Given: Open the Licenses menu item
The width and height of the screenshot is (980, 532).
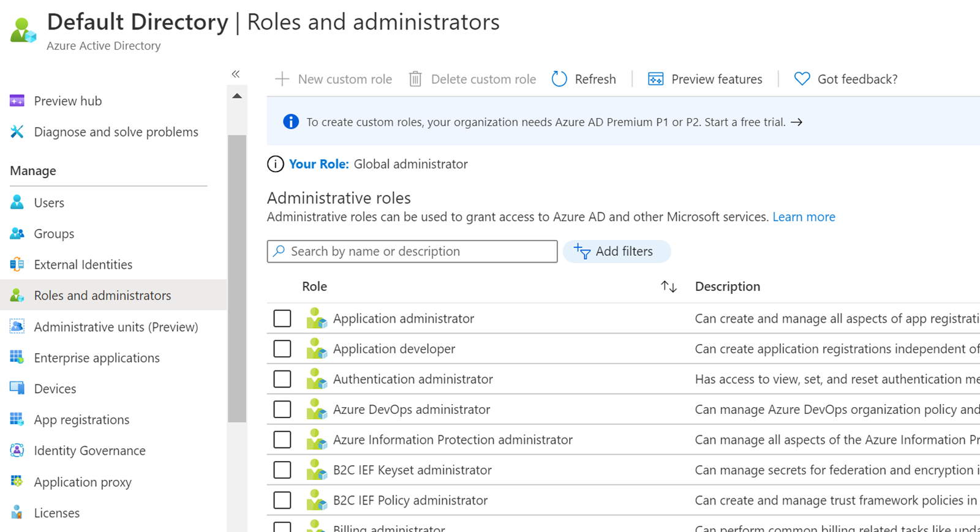Looking at the screenshot, I should pyautogui.click(x=56, y=513).
